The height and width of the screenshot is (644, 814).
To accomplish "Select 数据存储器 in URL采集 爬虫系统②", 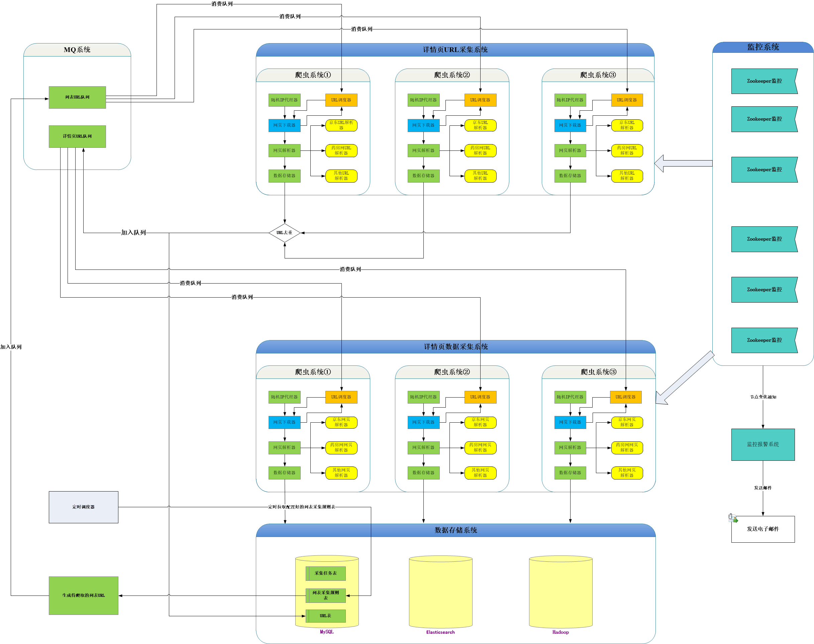I will (x=423, y=176).
